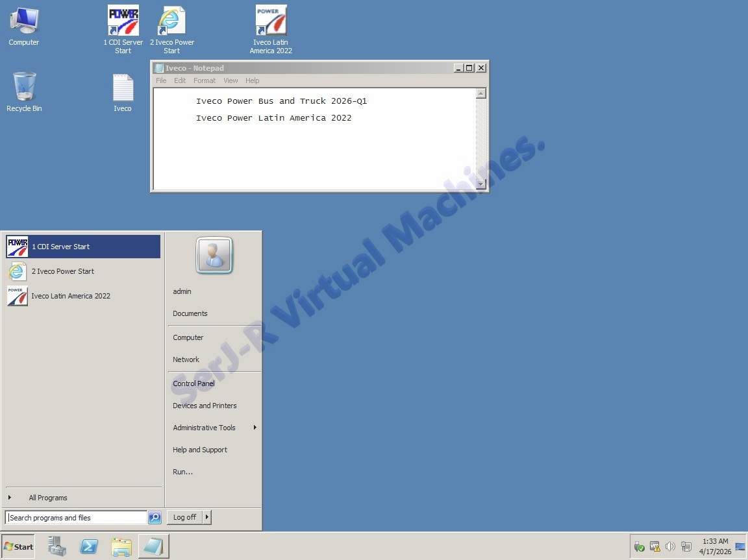The width and height of the screenshot is (748, 560).
Task: Launch PowerShell from the taskbar
Action: [89, 546]
